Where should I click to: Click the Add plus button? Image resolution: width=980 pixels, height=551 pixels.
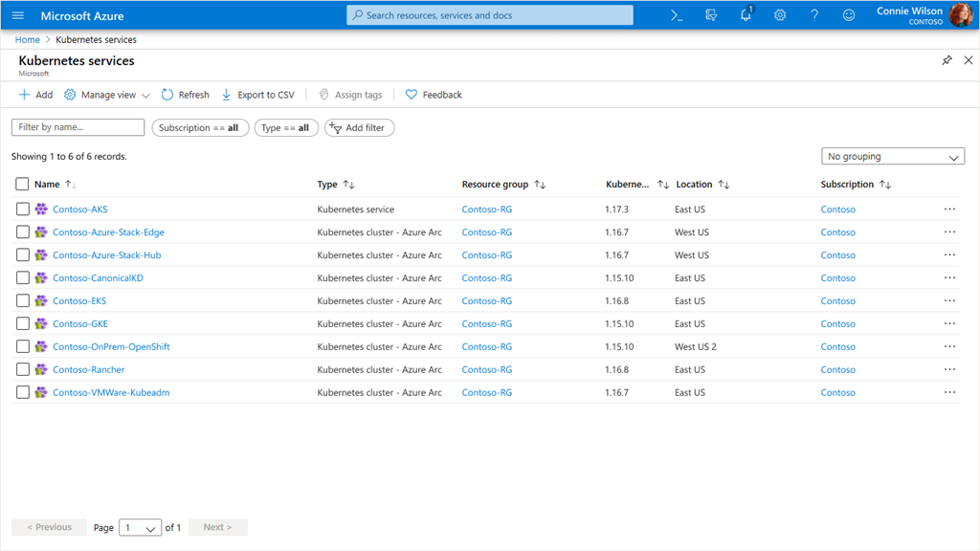pyautogui.click(x=35, y=95)
